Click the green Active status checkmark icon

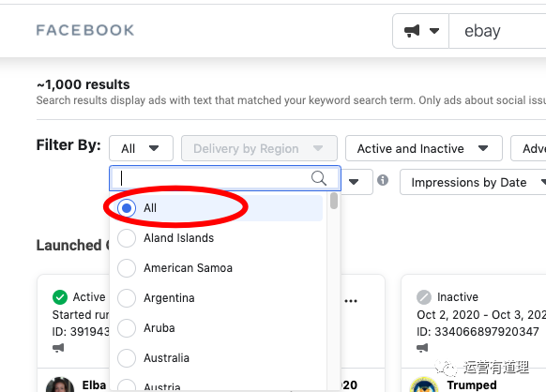[x=60, y=297]
